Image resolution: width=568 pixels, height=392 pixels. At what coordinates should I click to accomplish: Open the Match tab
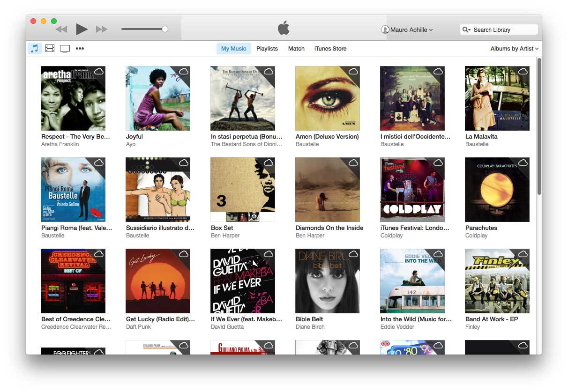coord(296,48)
